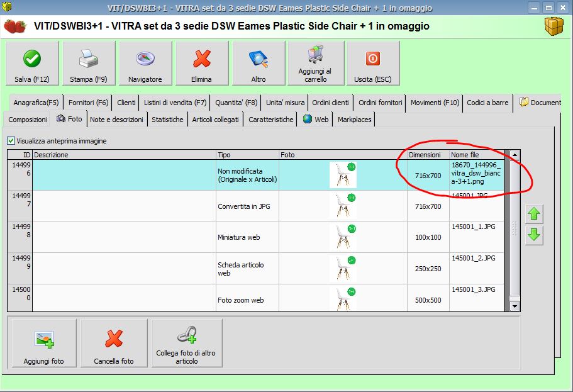
Task: Click the Salva (F12) green checkmark button
Action: click(x=32, y=64)
